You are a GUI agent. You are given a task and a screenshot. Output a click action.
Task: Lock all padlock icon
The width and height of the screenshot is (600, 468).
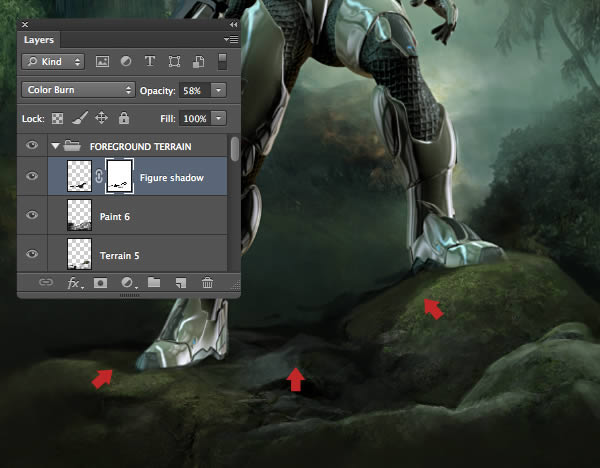pyautogui.click(x=124, y=118)
